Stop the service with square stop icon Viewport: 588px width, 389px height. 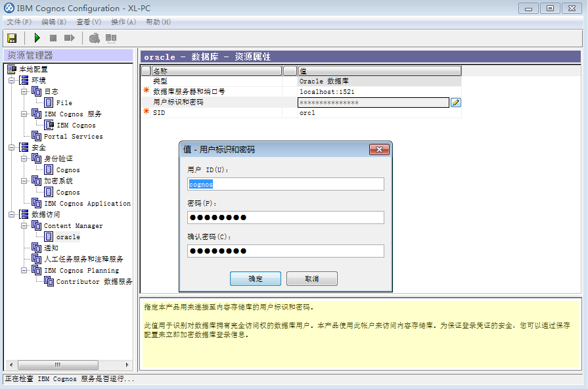tap(53, 38)
